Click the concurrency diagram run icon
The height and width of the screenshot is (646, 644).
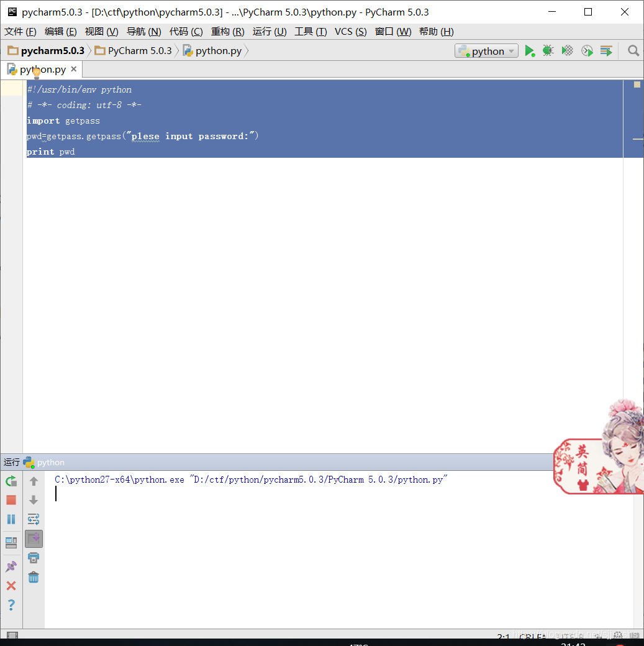[x=606, y=51]
